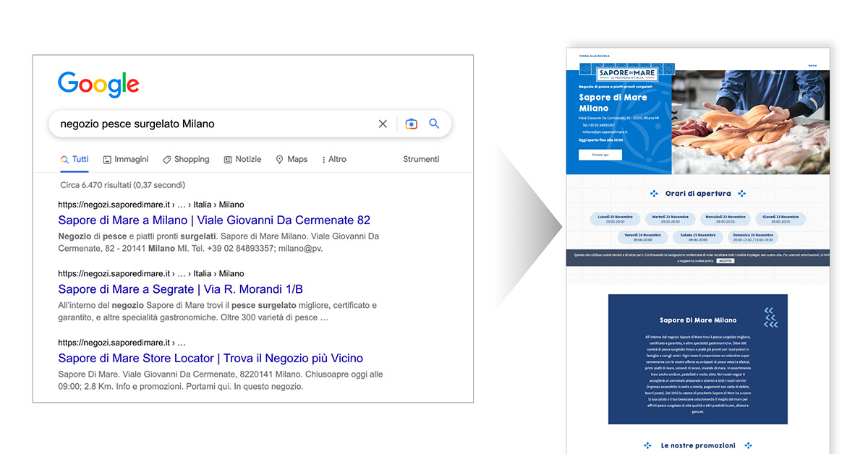Select the Venerdì 24 Novembre hours pill
Viewport: 868px width, 454px height.
(642, 237)
